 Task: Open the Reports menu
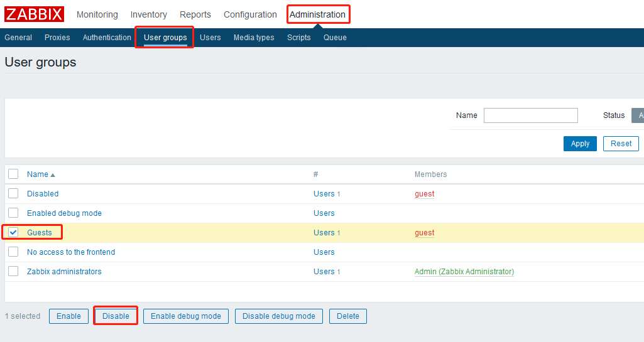click(x=195, y=15)
